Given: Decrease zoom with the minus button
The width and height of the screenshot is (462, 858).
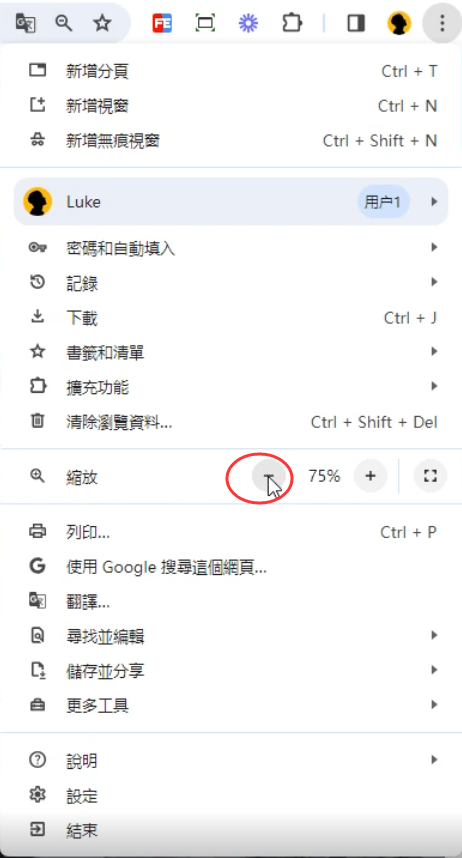Looking at the screenshot, I should coord(268,476).
